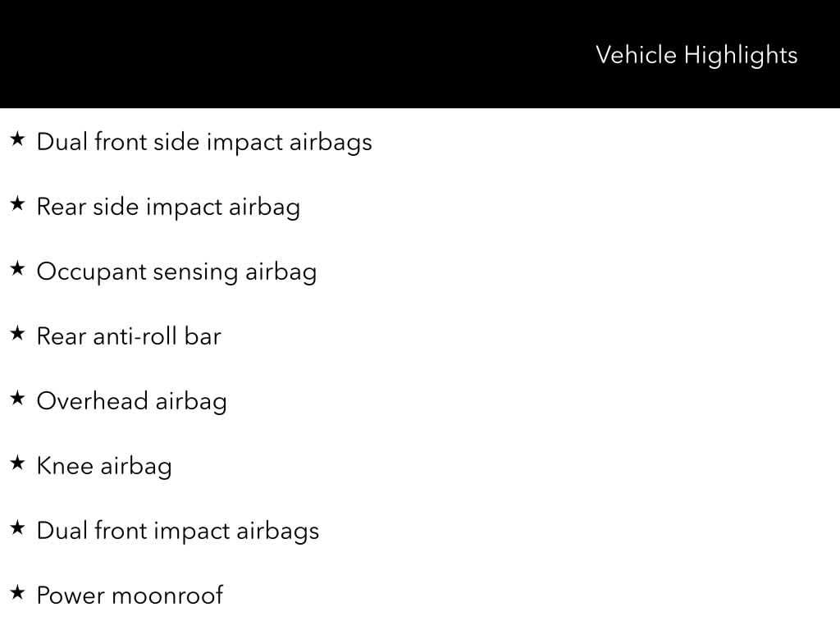The image size is (840, 630).
Task: Click the star icon before Knee airbag
Action: [x=17, y=463]
